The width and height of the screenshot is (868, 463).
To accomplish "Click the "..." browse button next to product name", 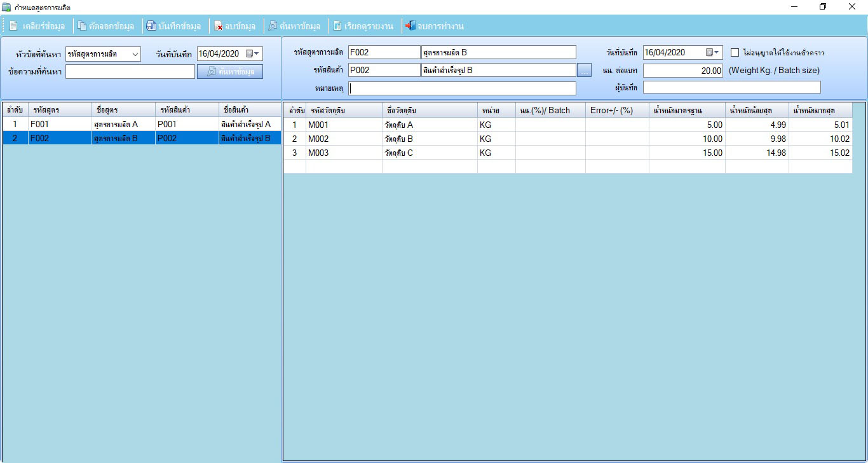I will click(x=584, y=71).
